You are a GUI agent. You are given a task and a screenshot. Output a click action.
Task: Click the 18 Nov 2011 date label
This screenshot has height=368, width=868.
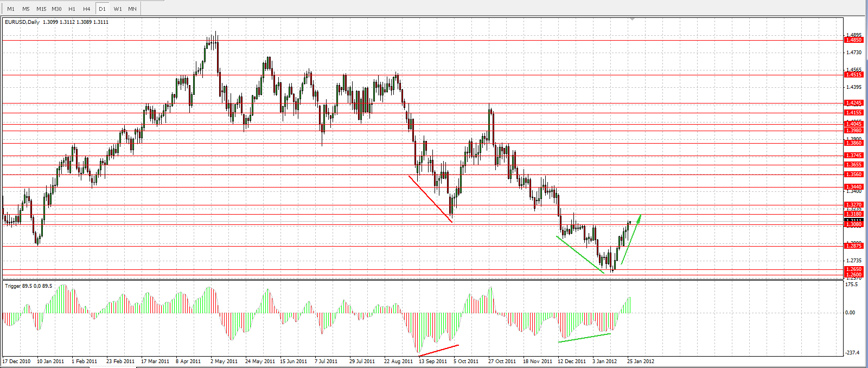pos(537,361)
